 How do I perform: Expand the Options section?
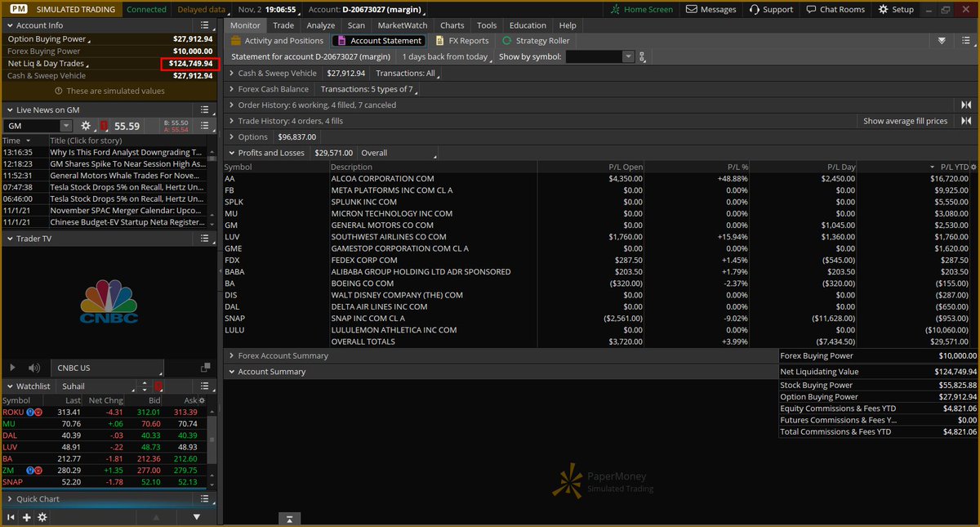[x=231, y=136]
